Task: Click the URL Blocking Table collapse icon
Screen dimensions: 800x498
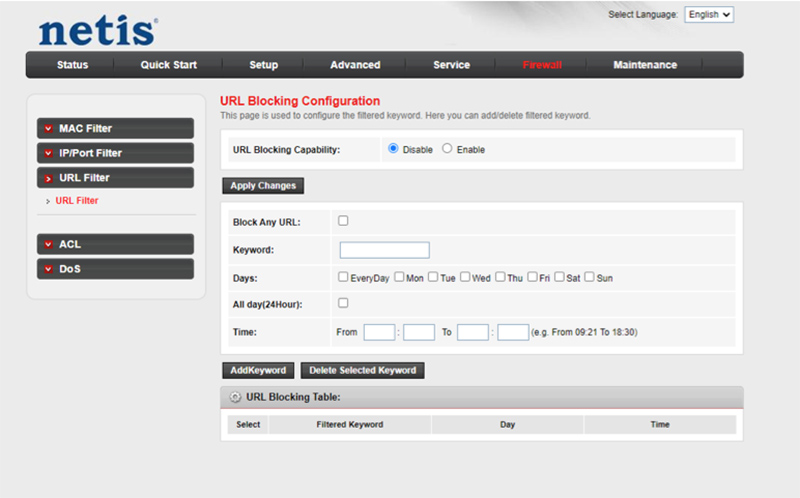Action: [x=235, y=397]
